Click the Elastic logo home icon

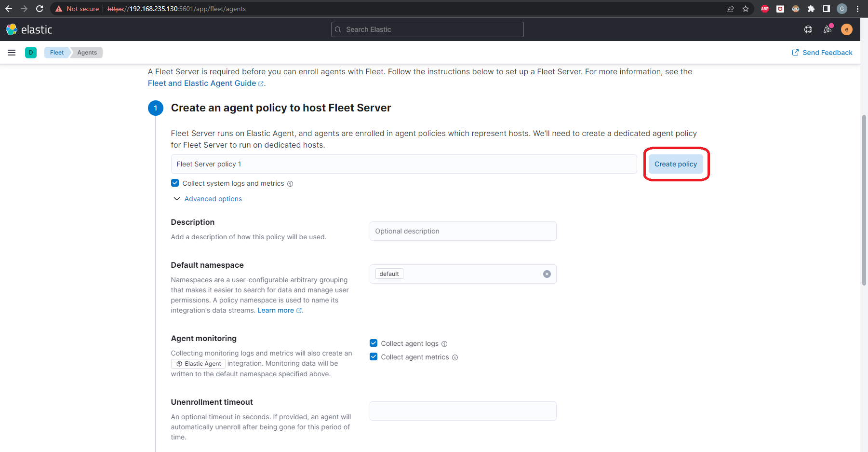click(29, 29)
